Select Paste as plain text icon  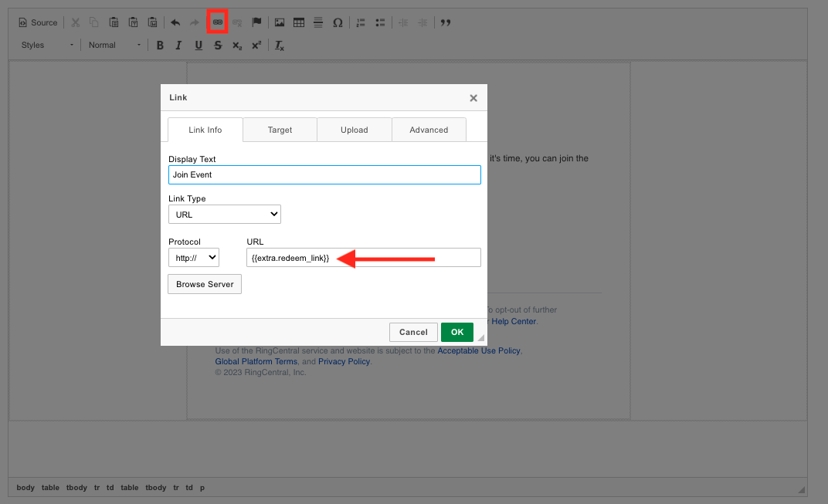coord(133,22)
